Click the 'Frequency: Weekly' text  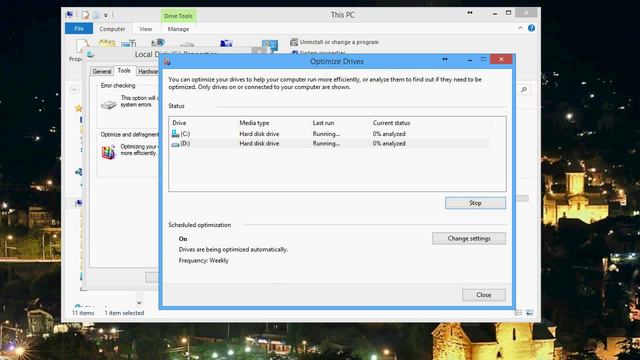tap(203, 260)
